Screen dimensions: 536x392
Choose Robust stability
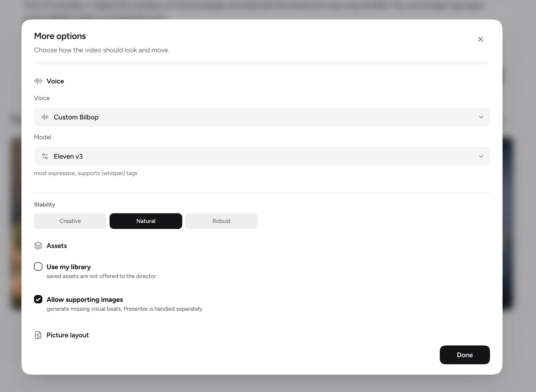221,221
